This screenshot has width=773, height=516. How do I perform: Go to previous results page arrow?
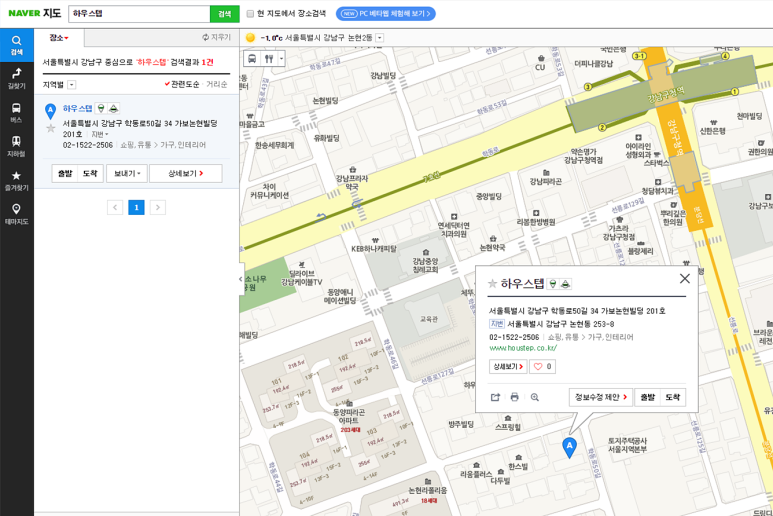[115, 207]
